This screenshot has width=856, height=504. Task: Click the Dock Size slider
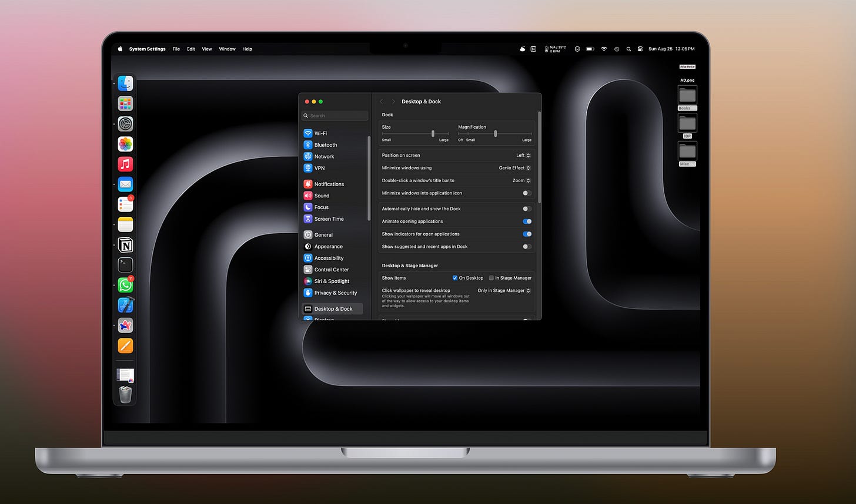[415, 133]
